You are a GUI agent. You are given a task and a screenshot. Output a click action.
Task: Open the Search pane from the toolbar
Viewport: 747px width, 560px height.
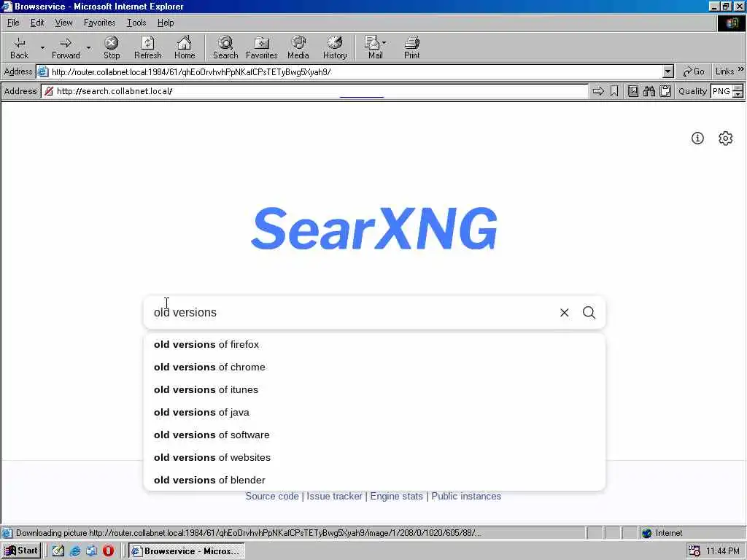click(x=225, y=47)
